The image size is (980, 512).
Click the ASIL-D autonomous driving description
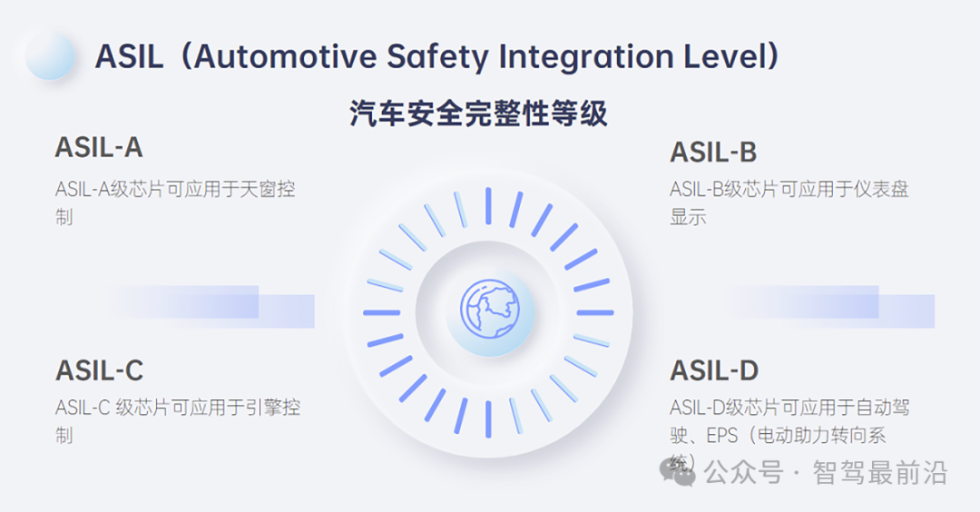point(789,435)
